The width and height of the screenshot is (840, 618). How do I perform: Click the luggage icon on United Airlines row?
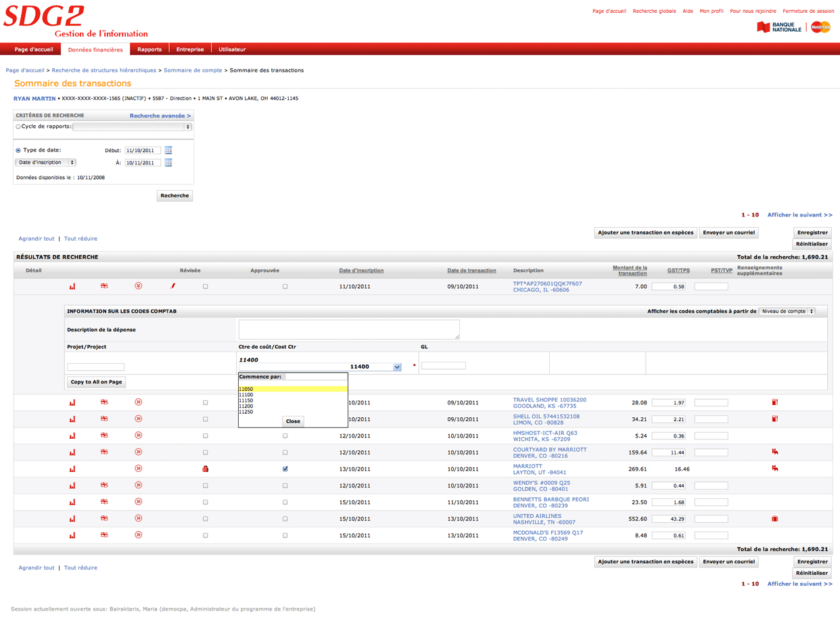(774, 519)
